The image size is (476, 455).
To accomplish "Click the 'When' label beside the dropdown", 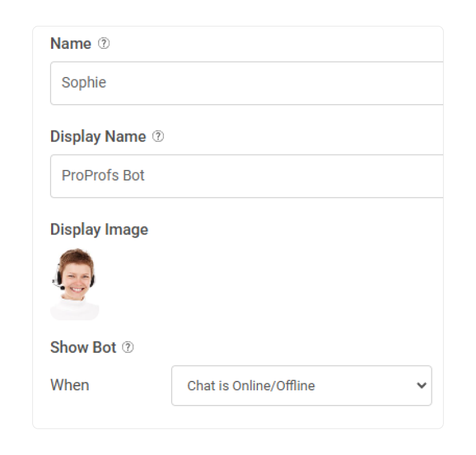I will [x=70, y=386].
